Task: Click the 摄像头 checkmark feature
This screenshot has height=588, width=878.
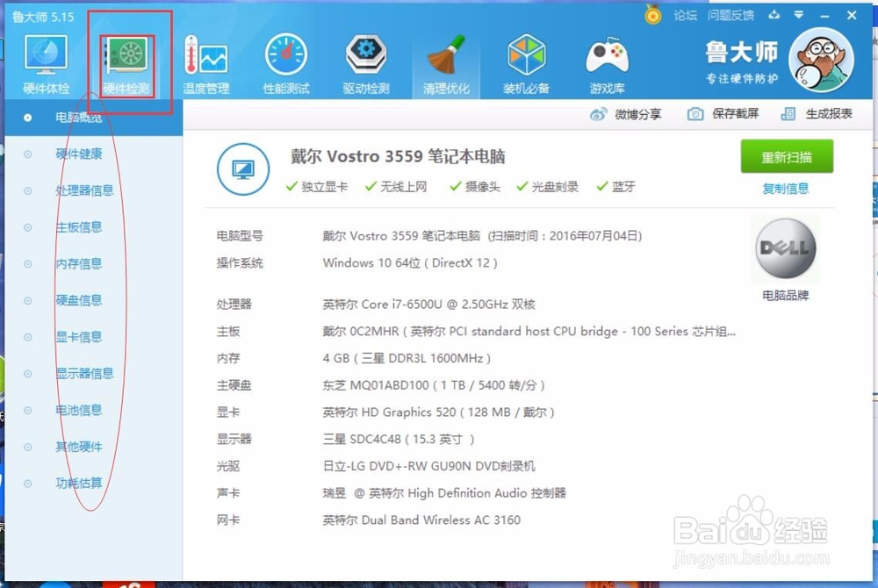Action: pyautogui.click(x=475, y=187)
